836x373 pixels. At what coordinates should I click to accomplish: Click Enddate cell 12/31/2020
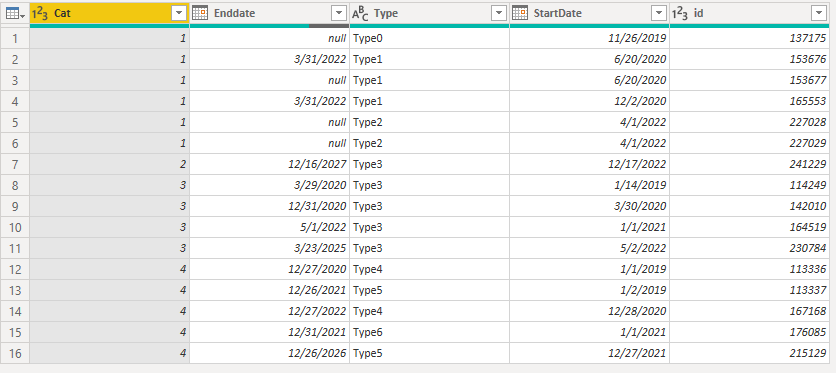(x=269, y=206)
